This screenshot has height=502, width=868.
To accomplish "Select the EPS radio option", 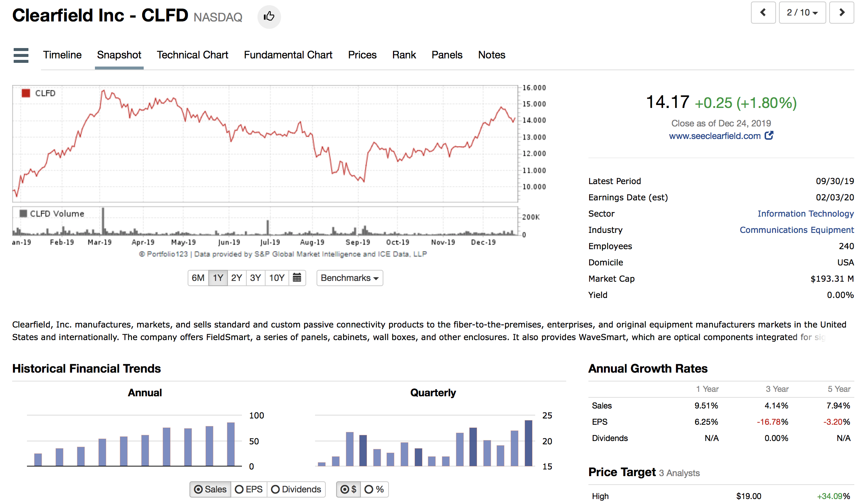I will (x=249, y=489).
